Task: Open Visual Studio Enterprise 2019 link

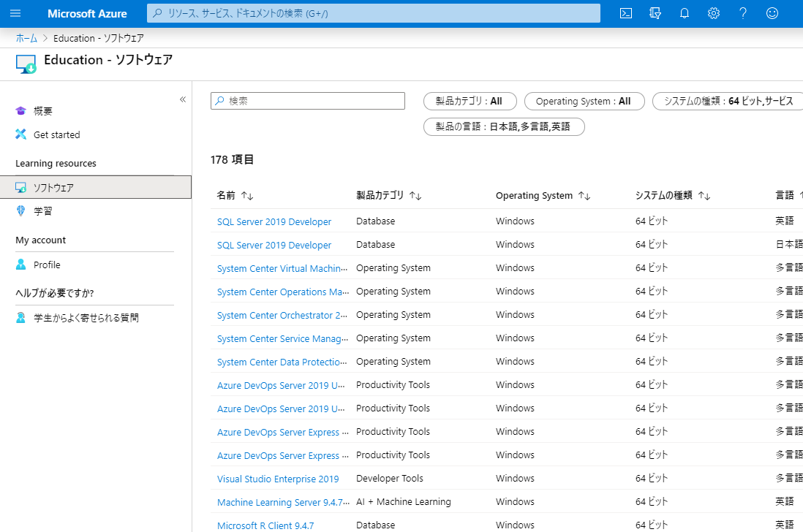Action: tap(278, 479)
